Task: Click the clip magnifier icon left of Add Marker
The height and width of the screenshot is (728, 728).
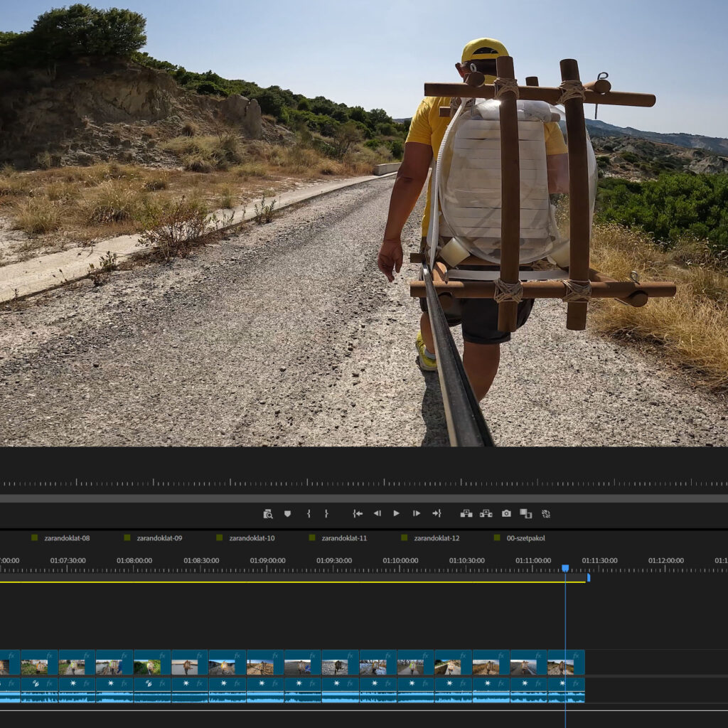Action: point(268,513)
